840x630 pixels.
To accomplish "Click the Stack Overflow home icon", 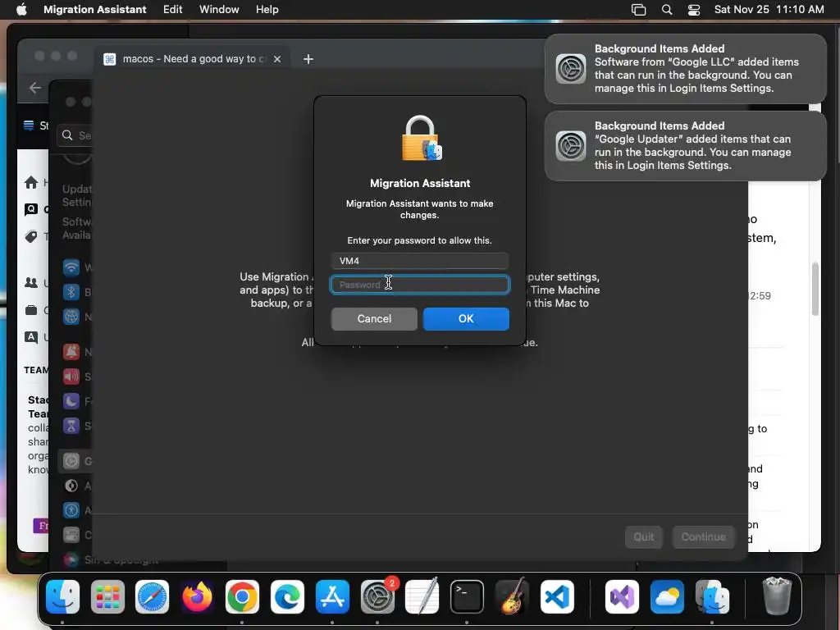I will [31, 183].
